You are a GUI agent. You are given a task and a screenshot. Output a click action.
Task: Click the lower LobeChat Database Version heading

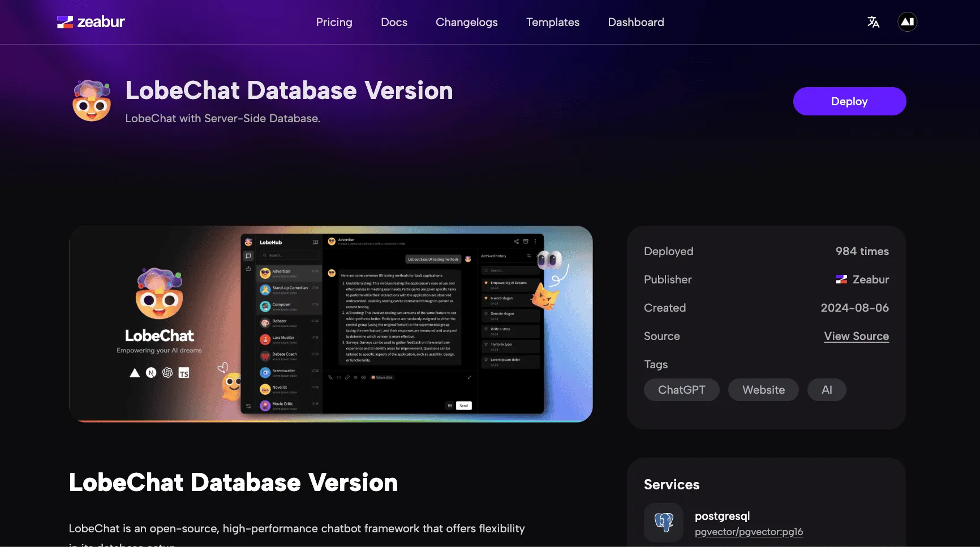point(233,483)
